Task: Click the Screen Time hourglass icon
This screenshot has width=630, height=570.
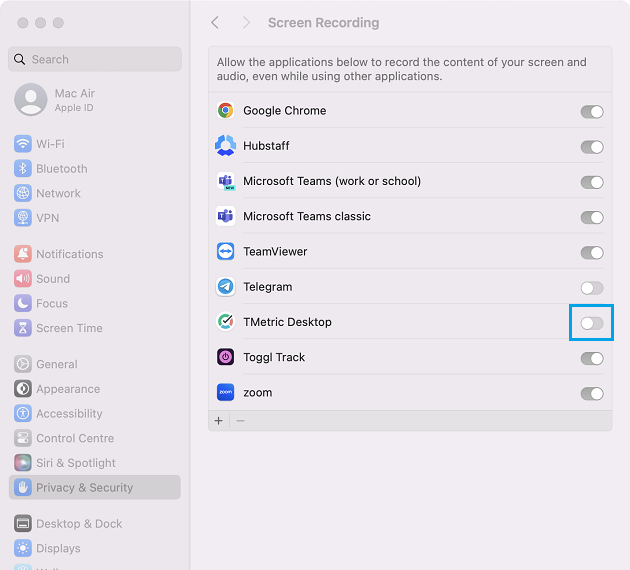Action: coord(23,328)
